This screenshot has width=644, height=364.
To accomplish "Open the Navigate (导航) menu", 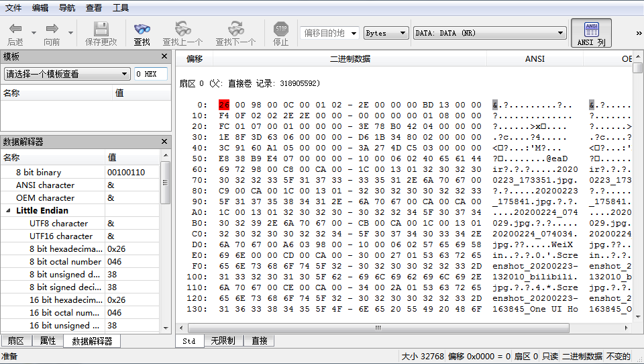I will point(67,8).
